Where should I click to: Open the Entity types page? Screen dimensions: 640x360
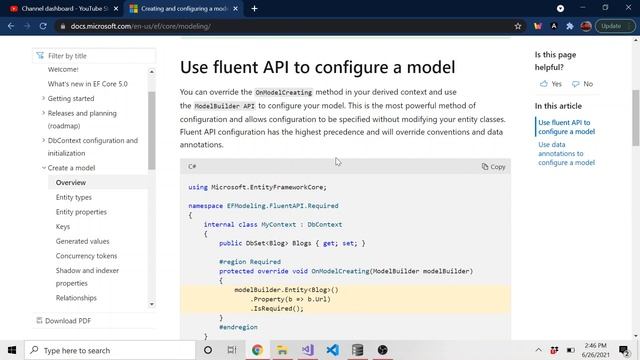(73, 197)
